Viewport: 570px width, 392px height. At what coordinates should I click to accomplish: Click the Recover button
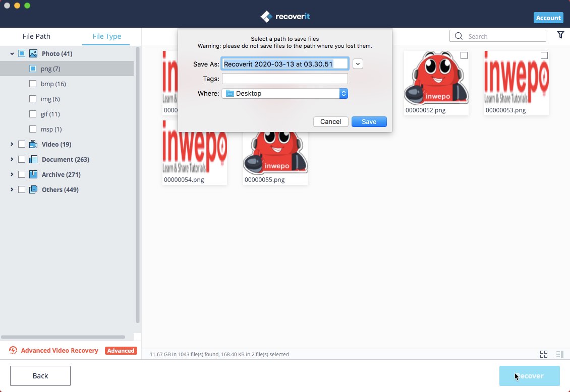pos(529,376)
